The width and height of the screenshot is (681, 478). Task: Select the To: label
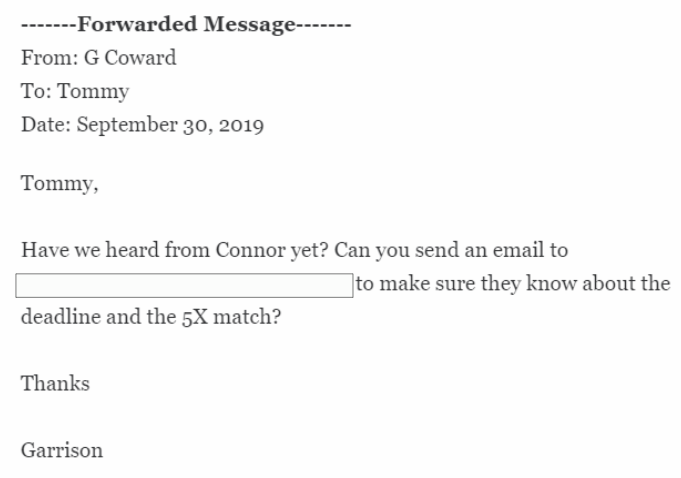(36, 91)
